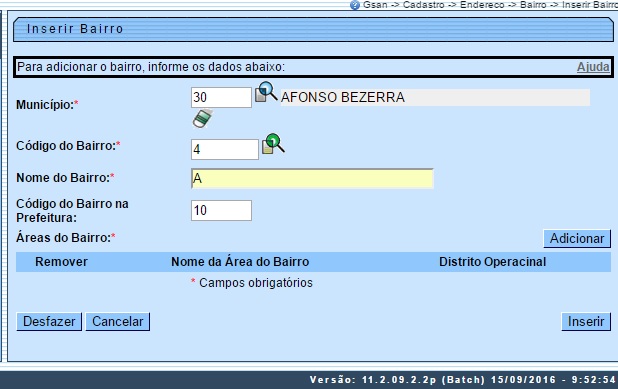
Task: Open the Município search magnifier icon
Action: (266, 92)
